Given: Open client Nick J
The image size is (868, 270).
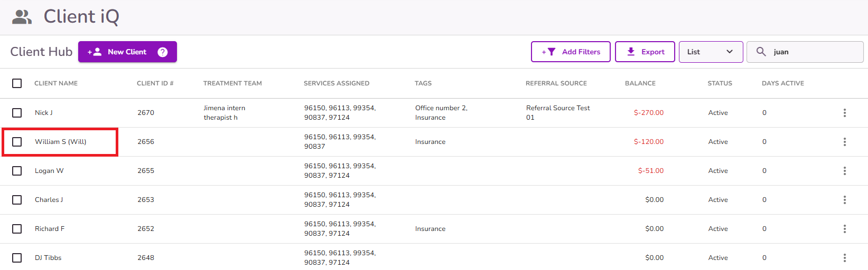Looking at the screenshot, I should 44,113.
